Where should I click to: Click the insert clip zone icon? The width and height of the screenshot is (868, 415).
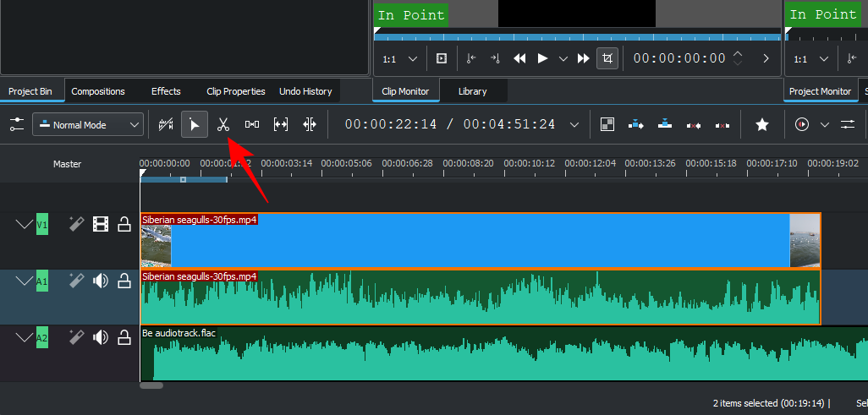(x=636, y=125)
